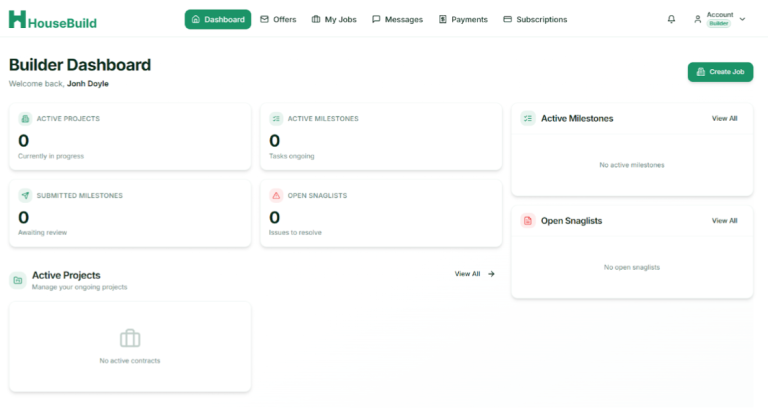The height and width of the screenshot is (412, 768).
Task: Click the Submitted Milestones paper plane icon
Action: coord(25,195)
